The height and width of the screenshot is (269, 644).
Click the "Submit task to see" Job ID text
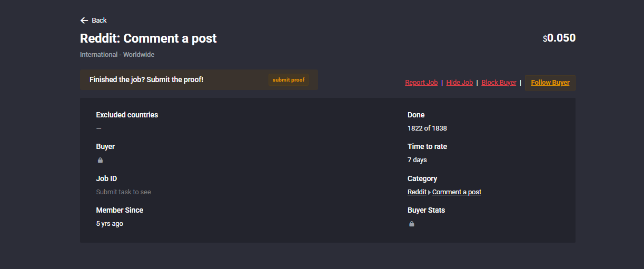(x=123, y=192)
